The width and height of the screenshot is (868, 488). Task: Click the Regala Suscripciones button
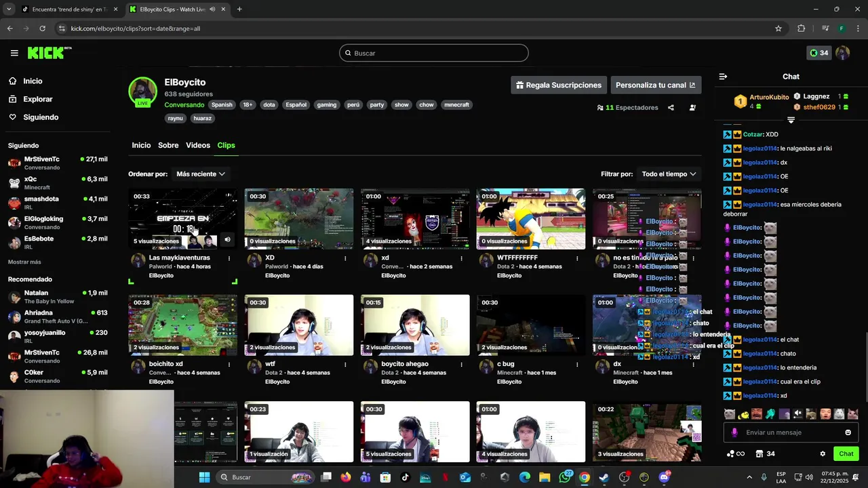tap(558, 85)
